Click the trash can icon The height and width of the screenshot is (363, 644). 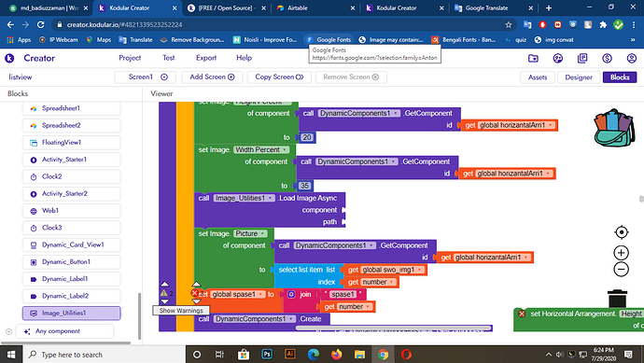[x=617, y=299]
